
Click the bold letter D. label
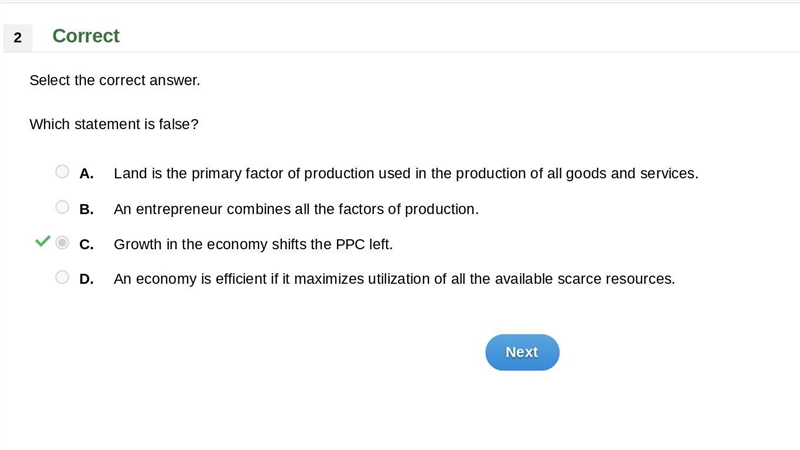coord(86,280)
